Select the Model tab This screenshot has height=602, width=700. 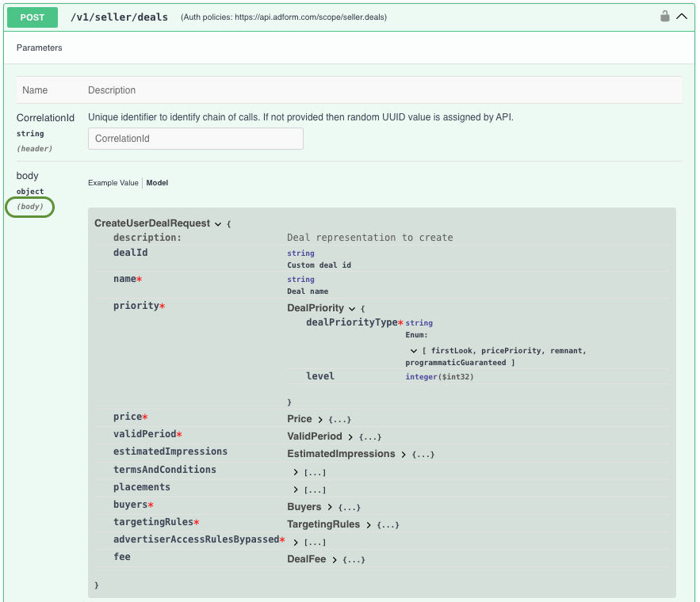click(157, 183)
